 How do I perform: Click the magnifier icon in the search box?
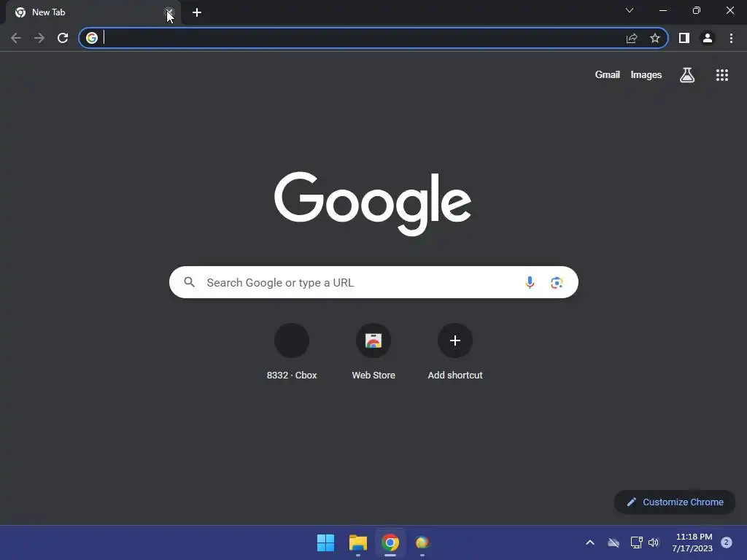click(x=190, y=282)
